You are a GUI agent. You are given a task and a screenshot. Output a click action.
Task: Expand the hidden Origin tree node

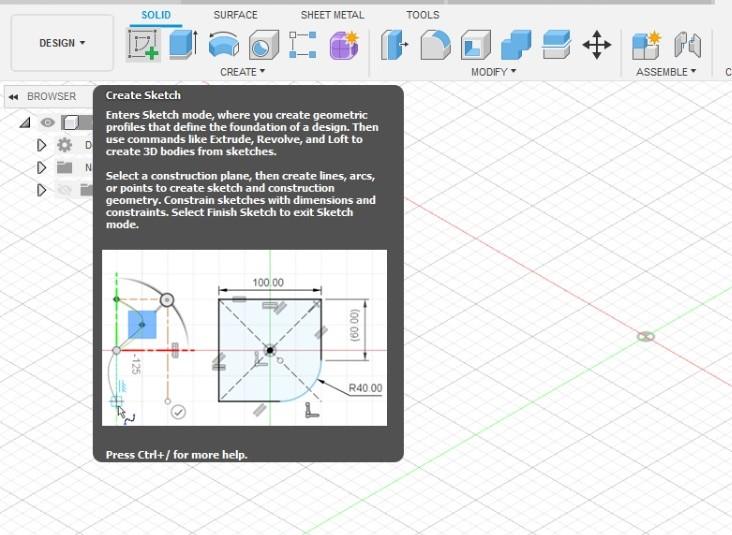[x=42, y=190]
